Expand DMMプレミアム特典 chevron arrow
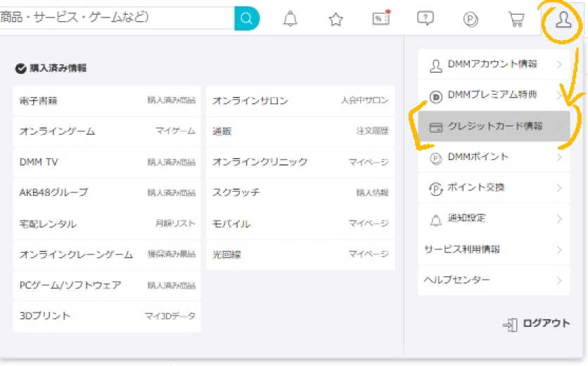This screenshot has width=588, height=366. point(559,96)
